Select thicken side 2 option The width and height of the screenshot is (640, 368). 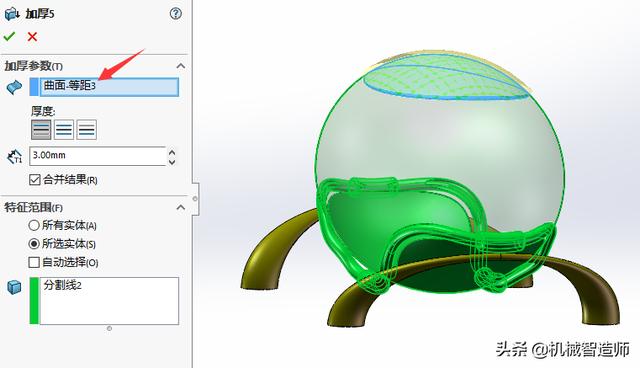coord(87,130)
